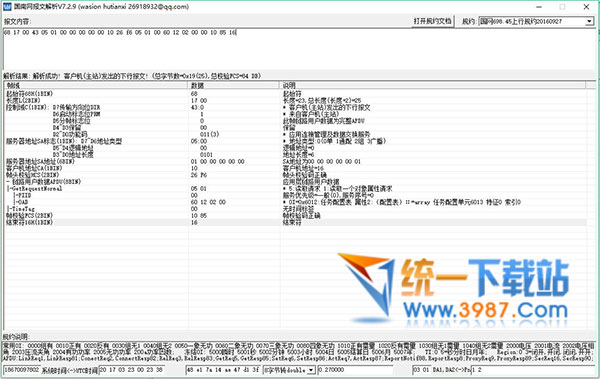
Task: Click the result field showing 0.270000
Action: click(x=355, y=370)
